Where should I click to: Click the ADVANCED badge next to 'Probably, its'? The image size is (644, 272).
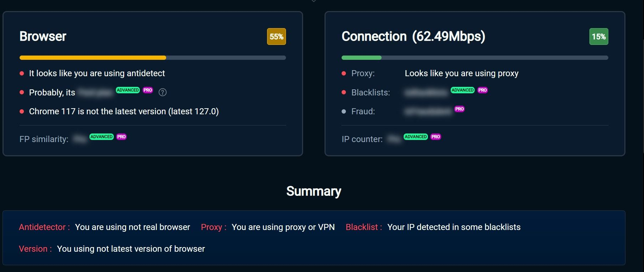coord(128,90)
